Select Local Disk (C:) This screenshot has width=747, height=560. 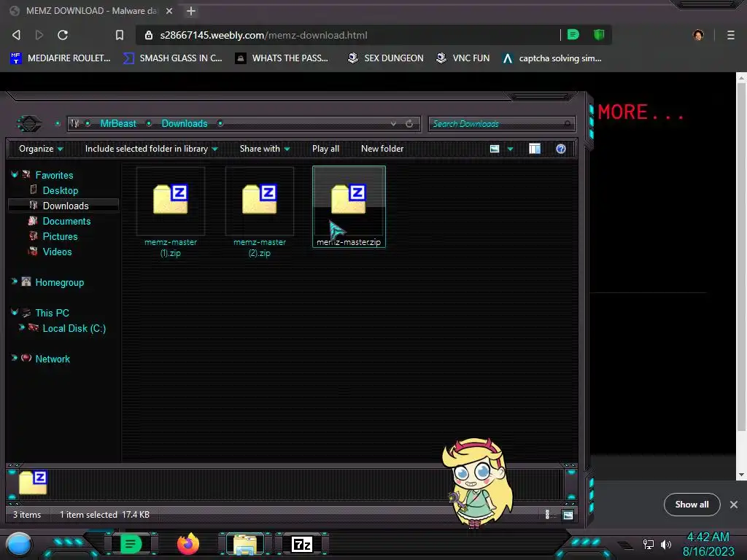(x=74, y=328)
